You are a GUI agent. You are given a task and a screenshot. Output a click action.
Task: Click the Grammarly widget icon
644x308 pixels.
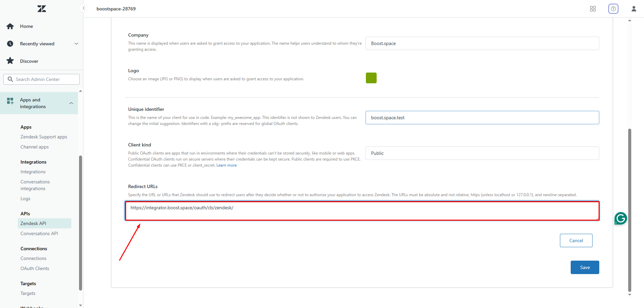(620, 219)
